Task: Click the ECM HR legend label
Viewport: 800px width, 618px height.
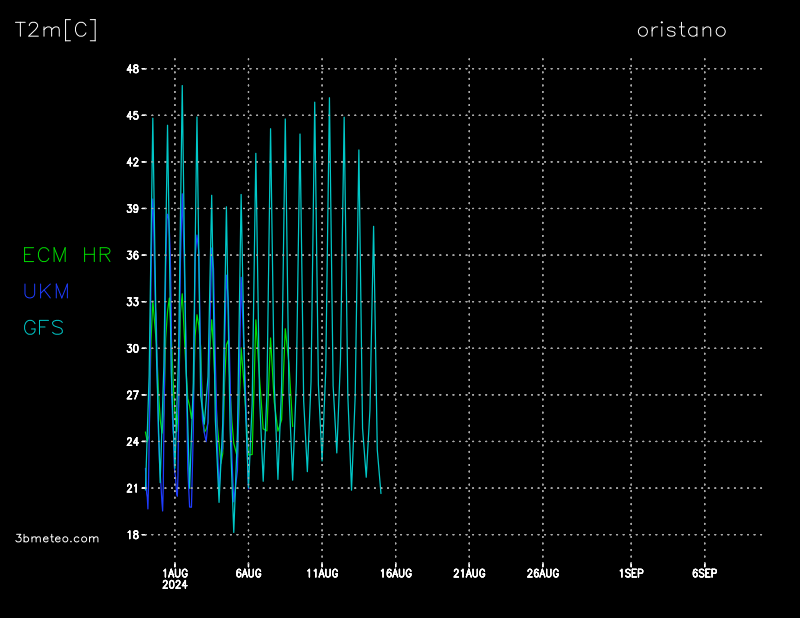Action: [67, 255]
